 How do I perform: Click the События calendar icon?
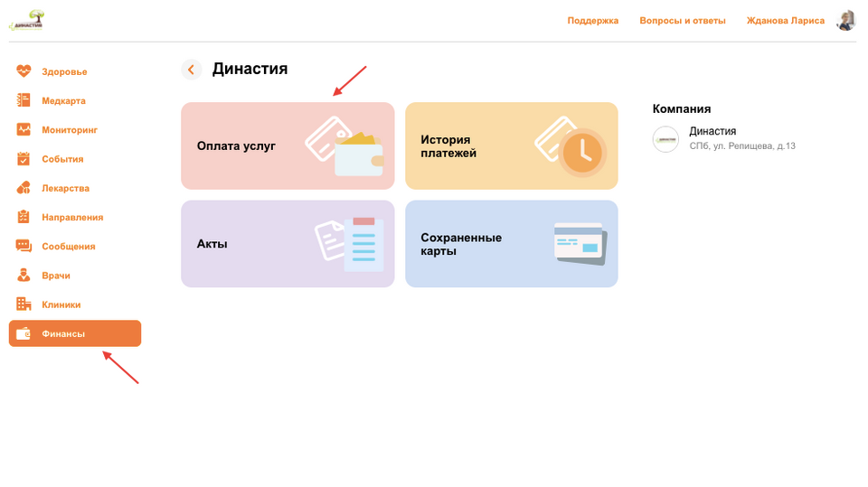pyautogui.click(x=24, y=159)
